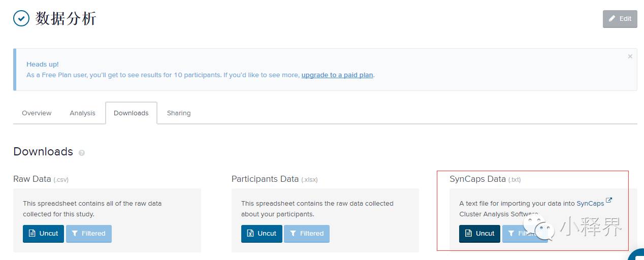This screenshot has height=260, width=644.
Task: Click the pencil icon in Edit button
Action: [612, 19]
